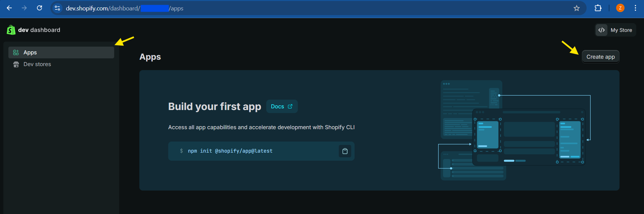Bookmark this page with the star icon
Viewport: 644px width, 214px height.
(577, 8)
